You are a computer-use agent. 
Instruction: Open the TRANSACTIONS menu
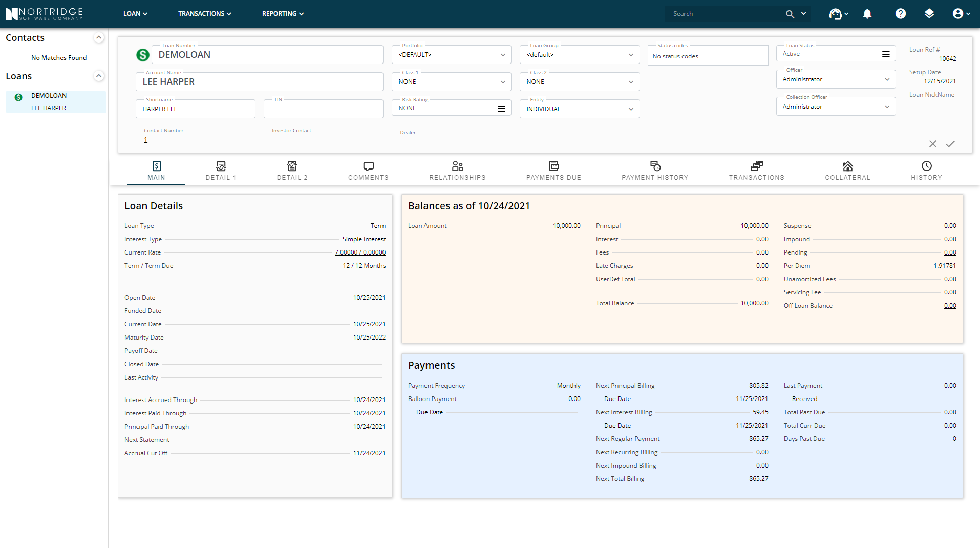pyautogui.click(x=204, y=14)
